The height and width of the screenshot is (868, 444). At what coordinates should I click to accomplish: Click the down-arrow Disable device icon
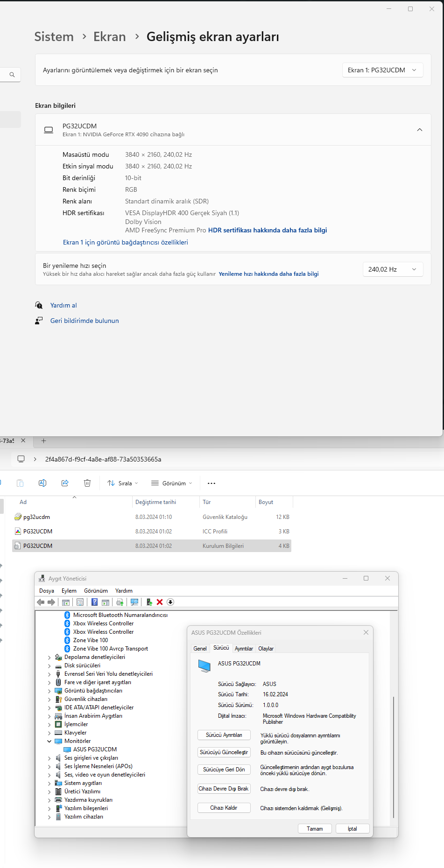pyautogui.click(x=170, y=602)
